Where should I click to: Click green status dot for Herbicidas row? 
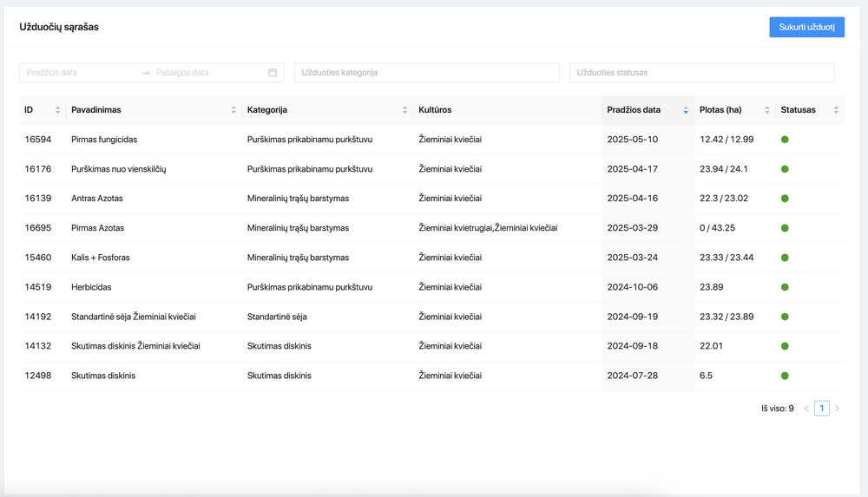785,287
